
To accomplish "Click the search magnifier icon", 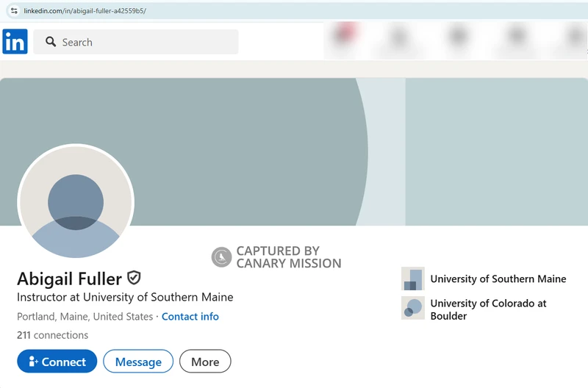I will pos(51,42).
